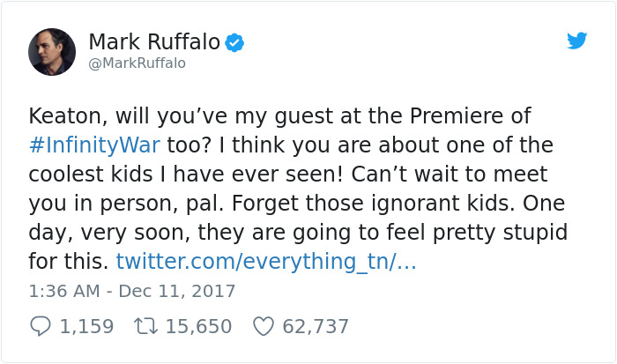617x364 pixels.
Task: Click the Twitter bird logo
Action: pyautogui.click(x=576, y=40)
